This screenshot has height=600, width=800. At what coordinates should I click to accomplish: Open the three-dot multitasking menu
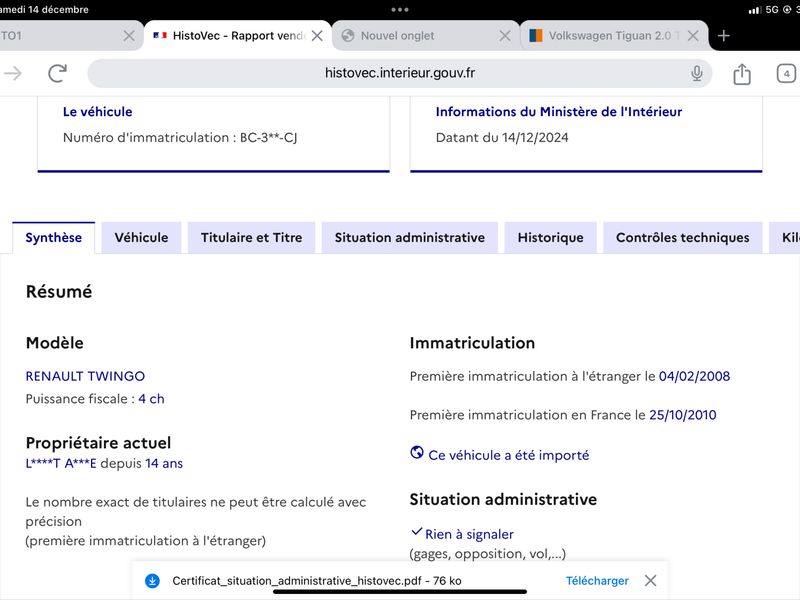coord(399,10)
